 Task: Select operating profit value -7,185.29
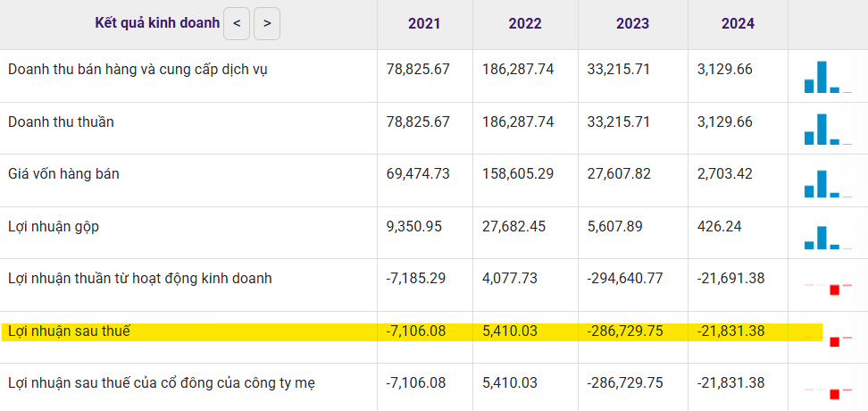point(416,278)
